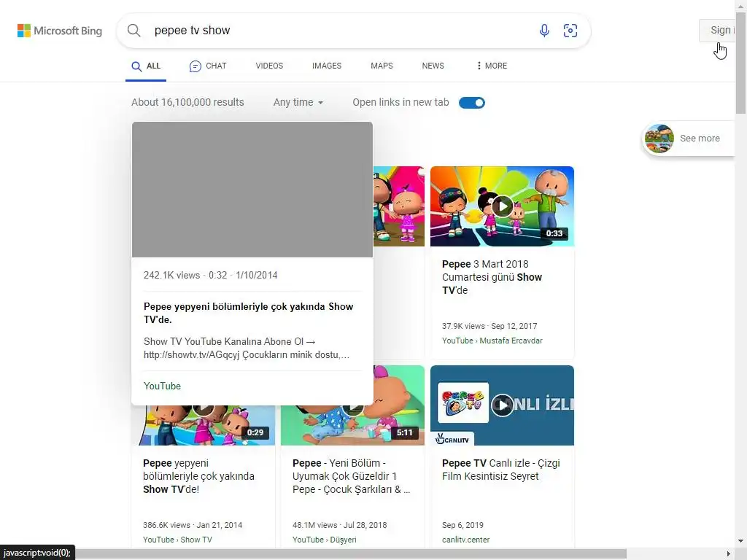
Task: Click YouTube › Show TV source link
Action: (177, 540)
